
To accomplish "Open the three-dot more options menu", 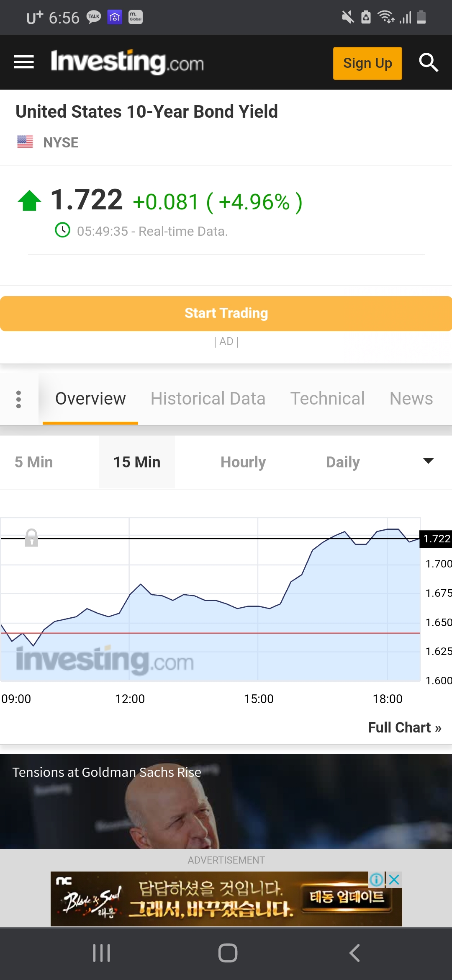I will click(x=18, y=399).
